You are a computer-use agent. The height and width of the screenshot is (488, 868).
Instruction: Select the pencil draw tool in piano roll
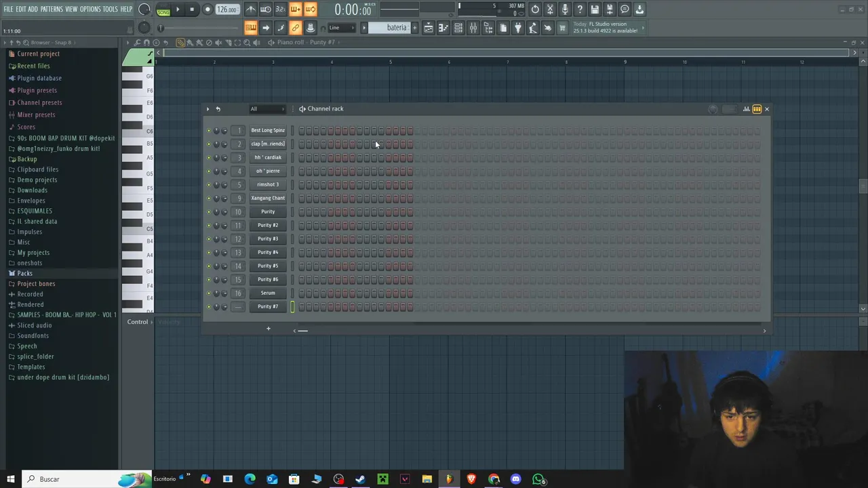(180, 43)
